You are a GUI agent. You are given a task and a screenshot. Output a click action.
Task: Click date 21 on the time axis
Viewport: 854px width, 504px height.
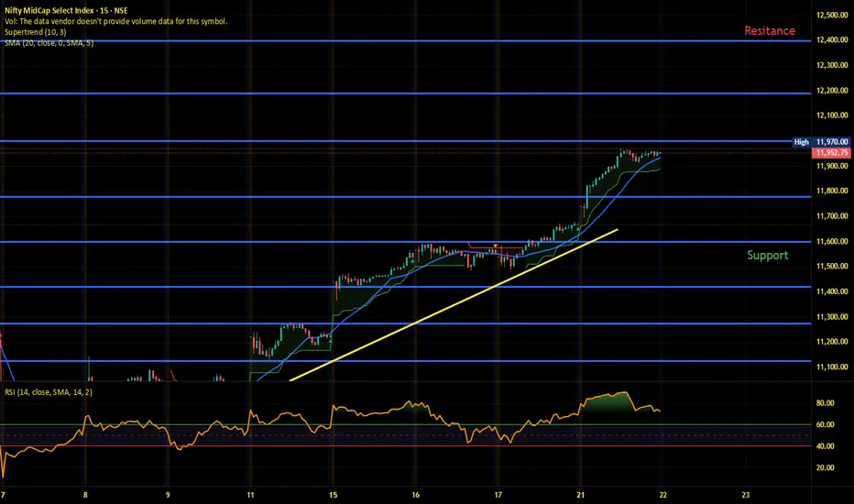581,495
